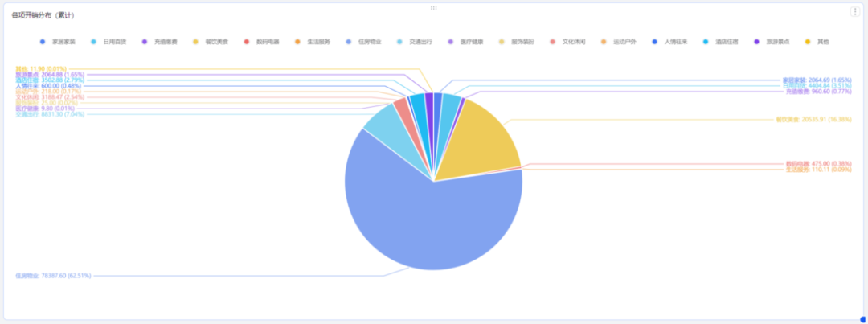Toggle 其他 series in the legend
The width and height of the screenshot is (868, 324).
(x=817, y=42)
